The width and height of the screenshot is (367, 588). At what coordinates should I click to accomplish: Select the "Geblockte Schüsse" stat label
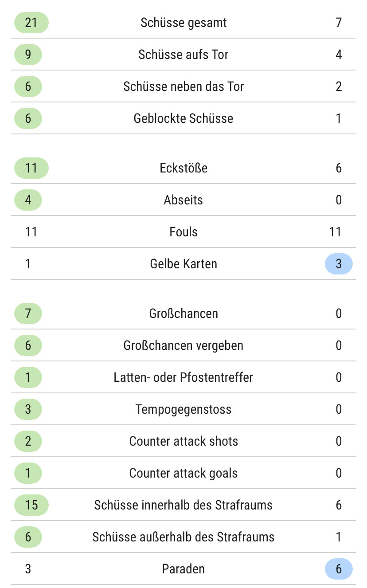[183, 118]
